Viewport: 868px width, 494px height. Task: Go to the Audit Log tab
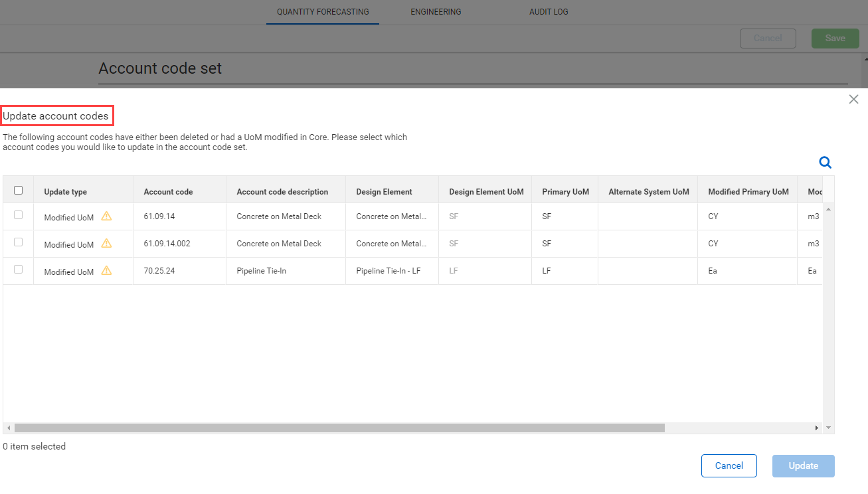[549, 12]
